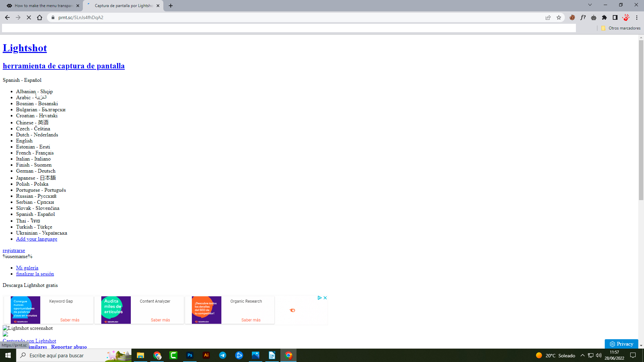
Task: Open the volume control in system tray
Action: coord(599,355)
